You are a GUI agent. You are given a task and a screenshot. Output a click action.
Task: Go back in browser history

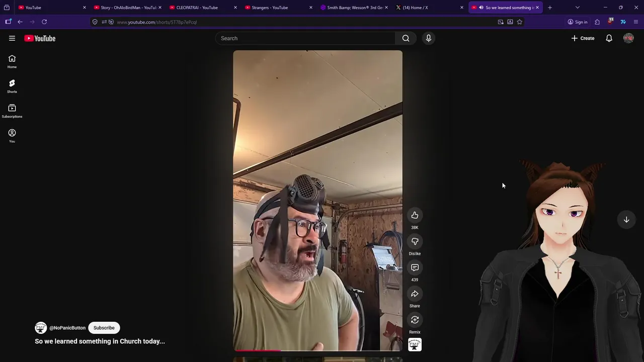click(x=20, y=22)
